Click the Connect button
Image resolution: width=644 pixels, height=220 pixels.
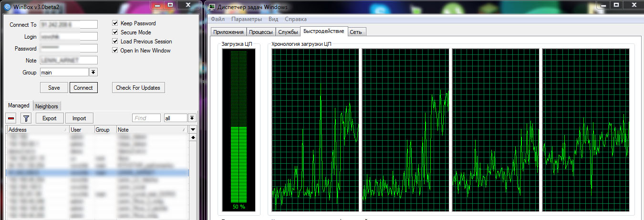point(83,88)
